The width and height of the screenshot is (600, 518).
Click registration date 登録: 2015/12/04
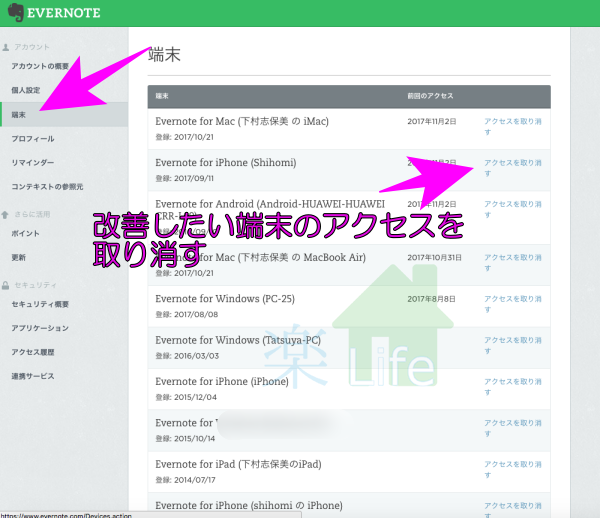pyautogui.click(x=186, y=397)
